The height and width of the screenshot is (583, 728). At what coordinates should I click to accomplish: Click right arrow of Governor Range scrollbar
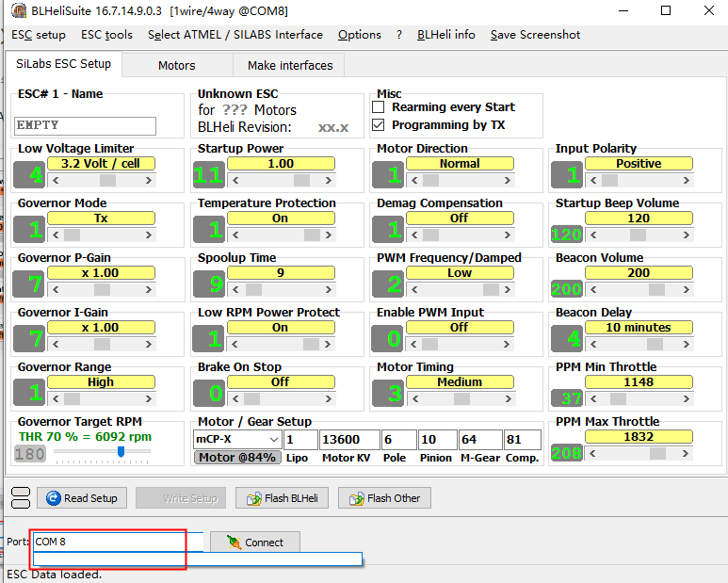[x=149, y=398]
